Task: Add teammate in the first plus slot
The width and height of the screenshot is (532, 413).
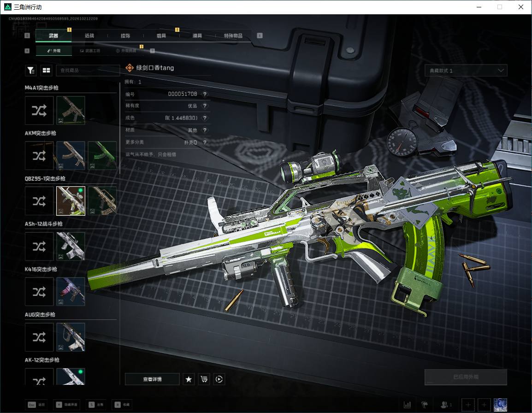Action: pos(468,405)
